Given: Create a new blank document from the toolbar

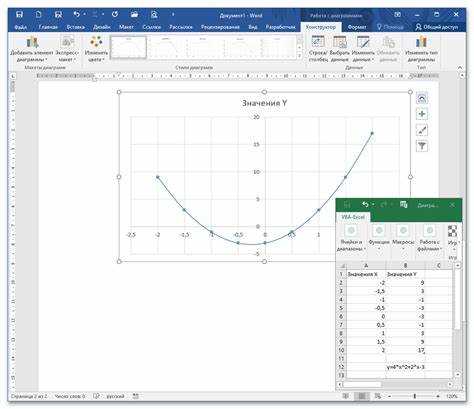Looking at the screenshot, I should pyautogui.click(x=39, y=14).
